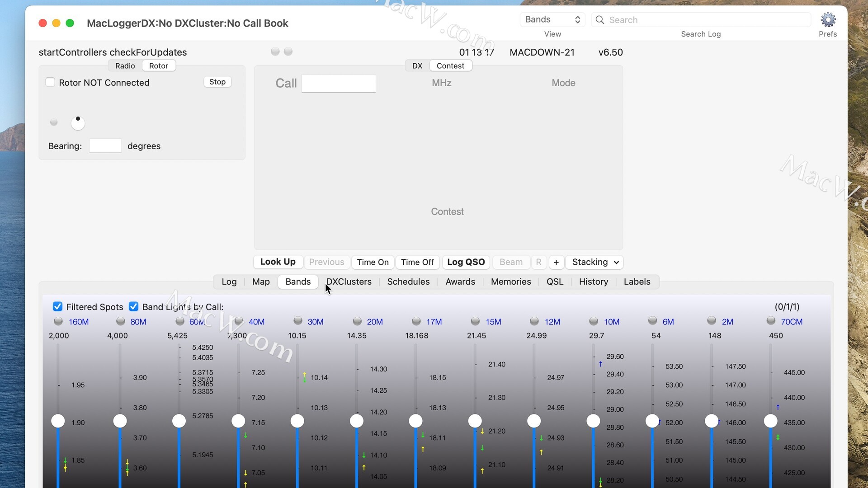Click the 40M frequency slider knob

pos(238,421)
